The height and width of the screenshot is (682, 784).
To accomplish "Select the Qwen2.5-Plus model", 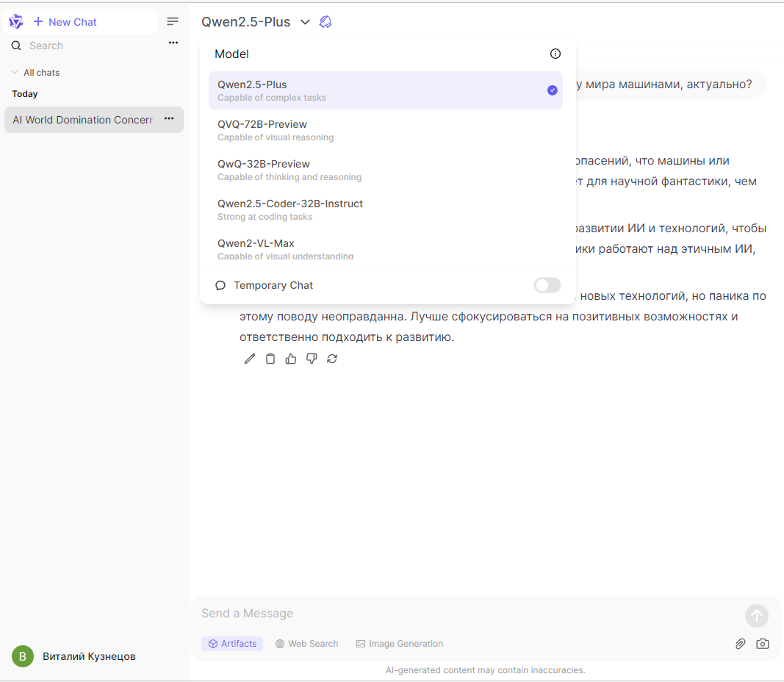I will pos(386,90).
